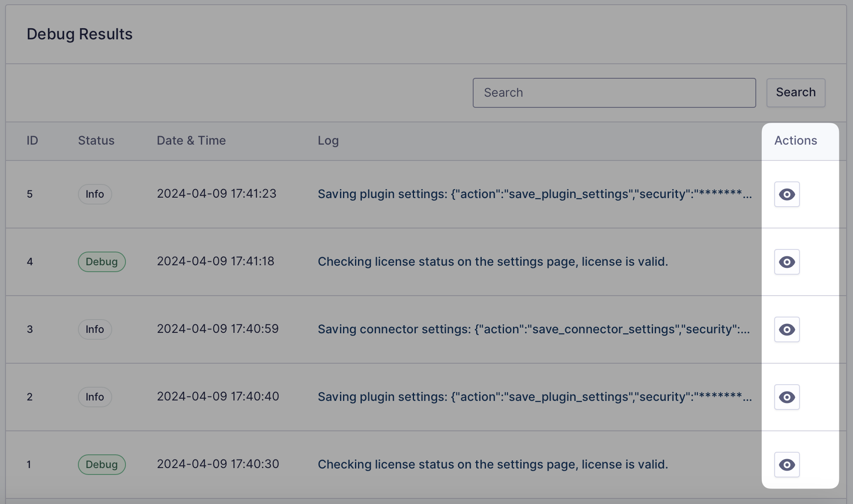853x504 pixels.
Task: Select the Info badge on entry 5
Action: point(95,194)
